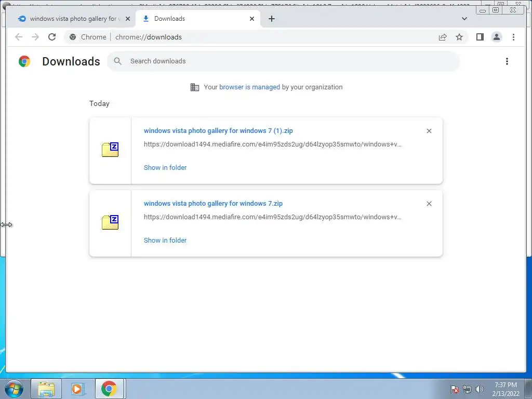Open the Chrome three-dot main menu

(x=513, y=37)
